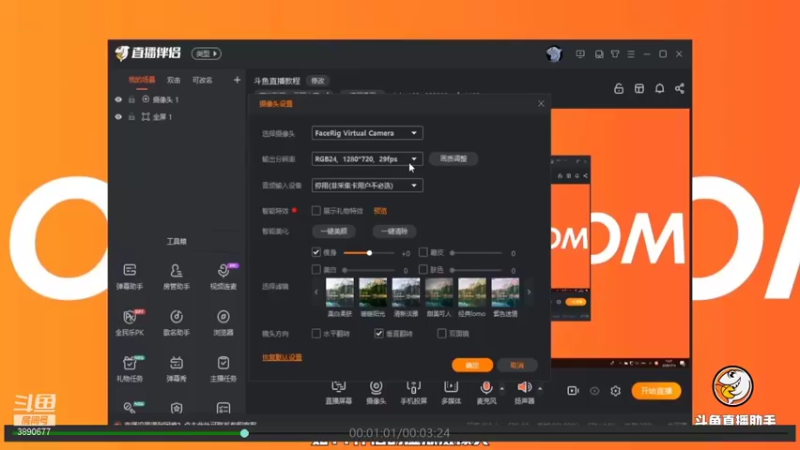Image resolution: width=800 pixels, height=450 pixels.
Task: Click the lock icon on 摄像头 1 layer
Action: (x=132, y=99)
